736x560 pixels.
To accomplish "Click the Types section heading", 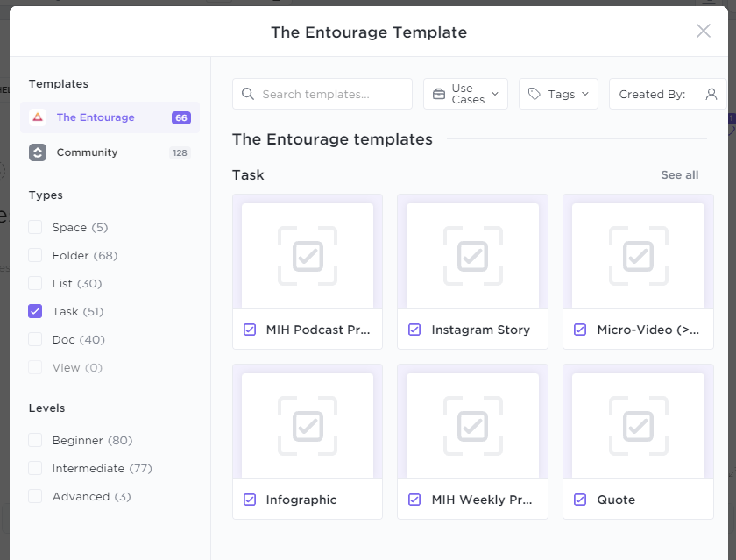I will (46, 195).
